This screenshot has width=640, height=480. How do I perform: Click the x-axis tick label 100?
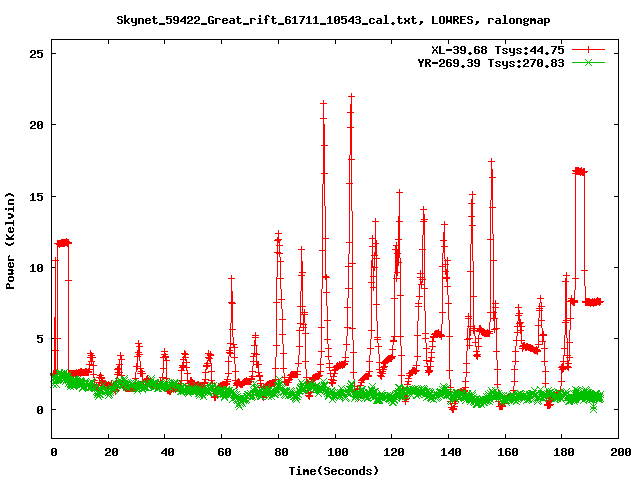coord(338,452)
